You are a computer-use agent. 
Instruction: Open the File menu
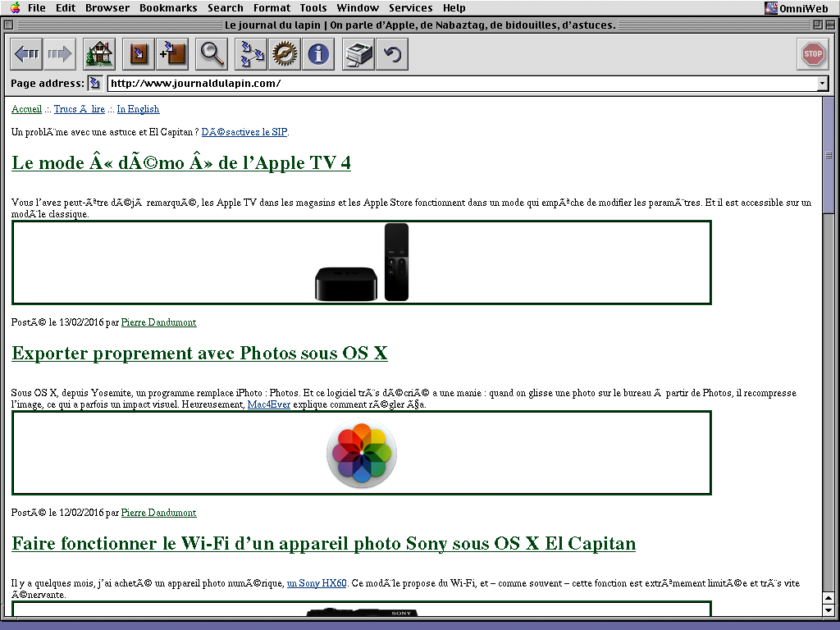click(x=36, y=7)
